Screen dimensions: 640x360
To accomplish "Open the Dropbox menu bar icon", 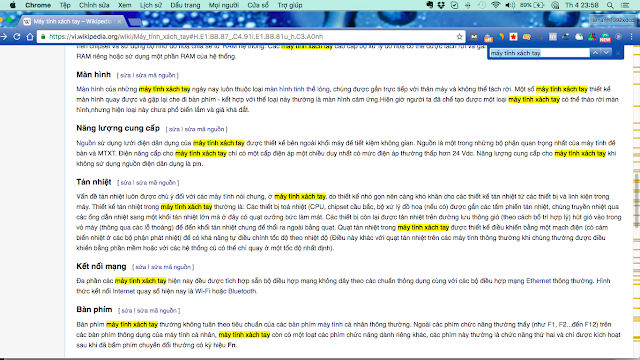I will click(441, 5).
